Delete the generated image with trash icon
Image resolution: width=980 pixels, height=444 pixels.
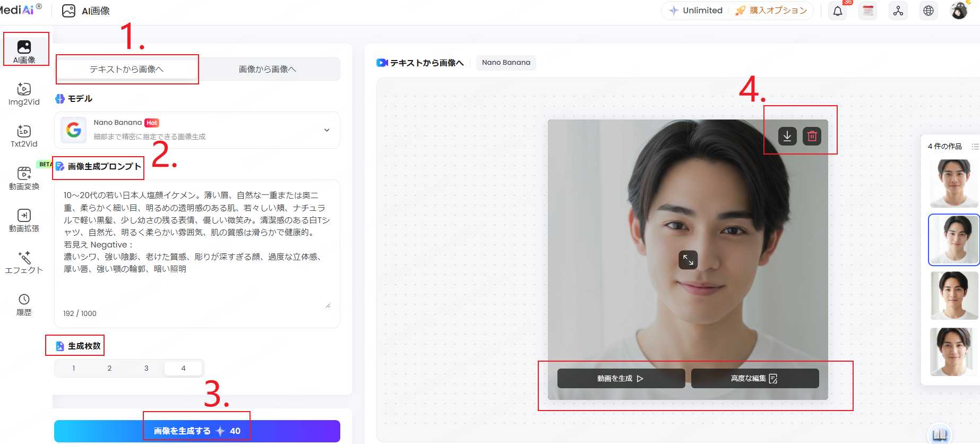point(812,136)
